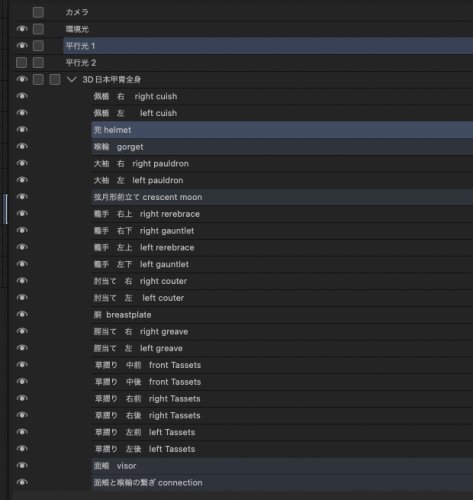Choose the right couter layer
Image resolution: width=473 pixels, height=500 pixels.
pyautogui.click(x=282, y=281)
